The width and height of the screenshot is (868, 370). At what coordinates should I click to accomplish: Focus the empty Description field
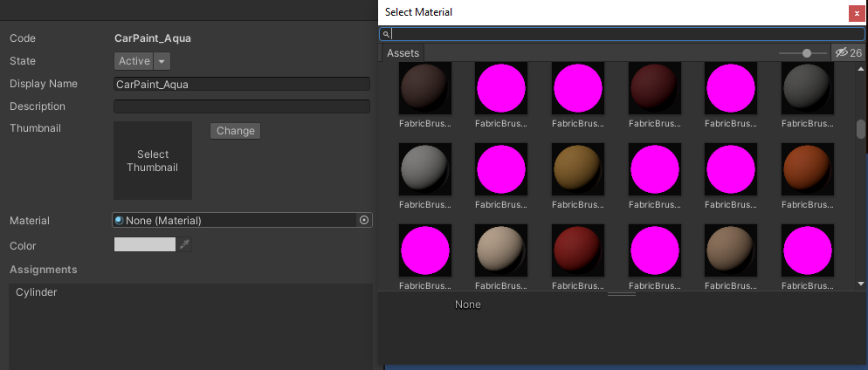(x=242, y=106)
